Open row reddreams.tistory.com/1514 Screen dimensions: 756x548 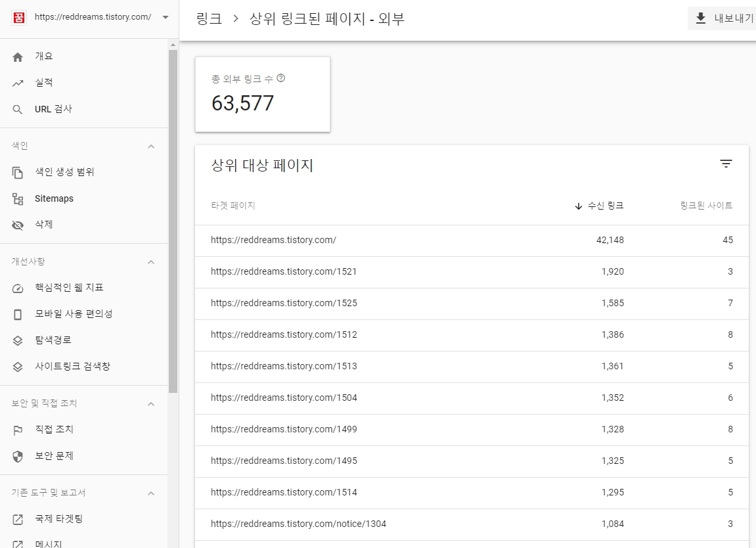(x=472, y=493)
